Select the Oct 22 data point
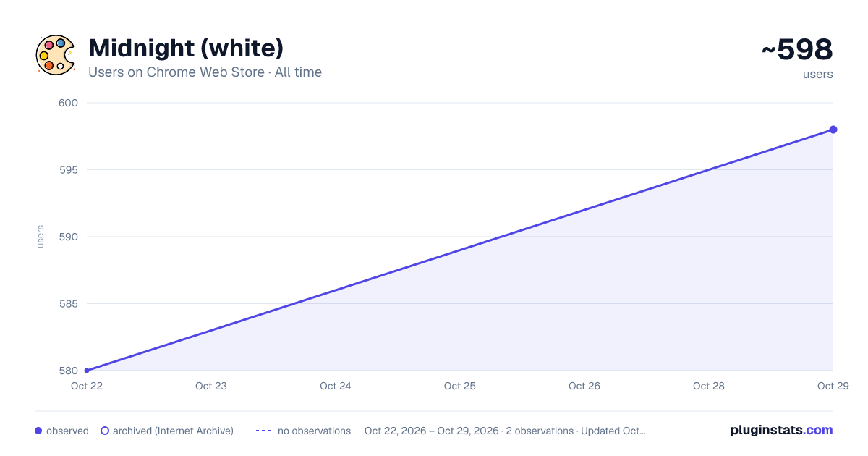 tap(87, 371)
